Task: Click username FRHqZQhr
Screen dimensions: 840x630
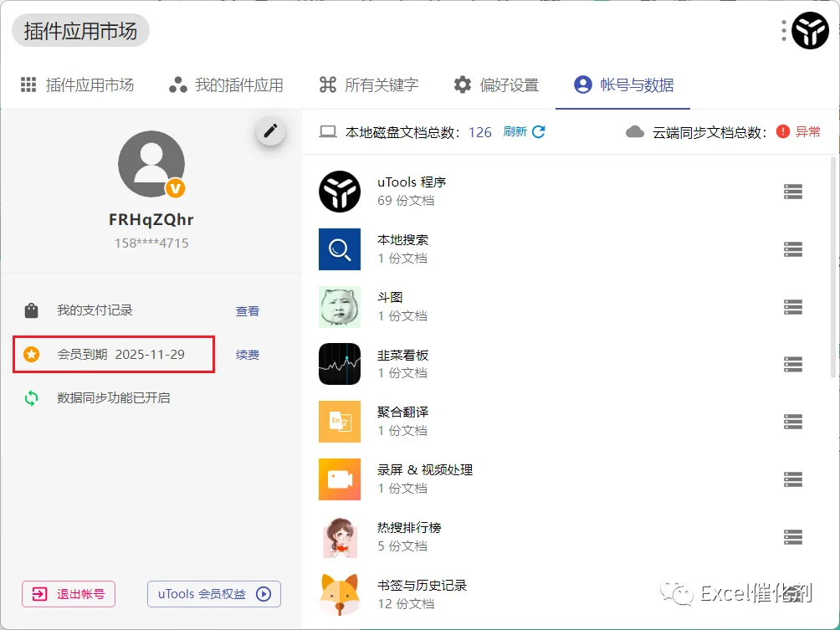Action: pyautogui.click(x=151, y=220)
